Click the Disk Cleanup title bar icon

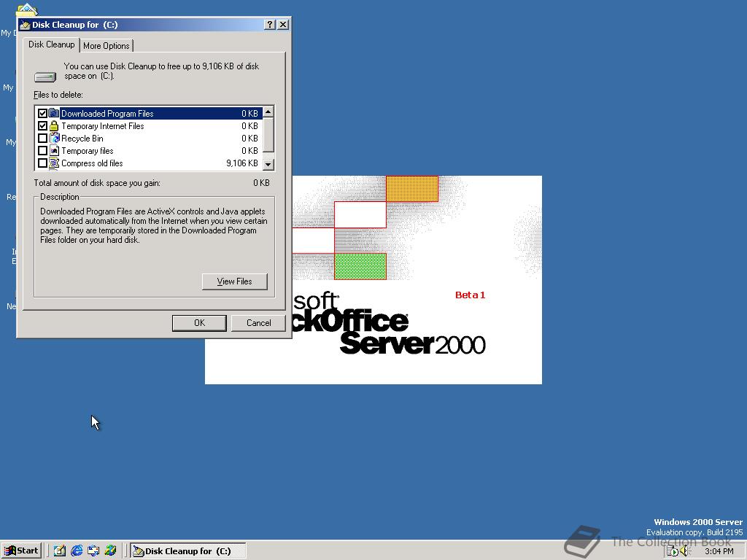(26, 25)
